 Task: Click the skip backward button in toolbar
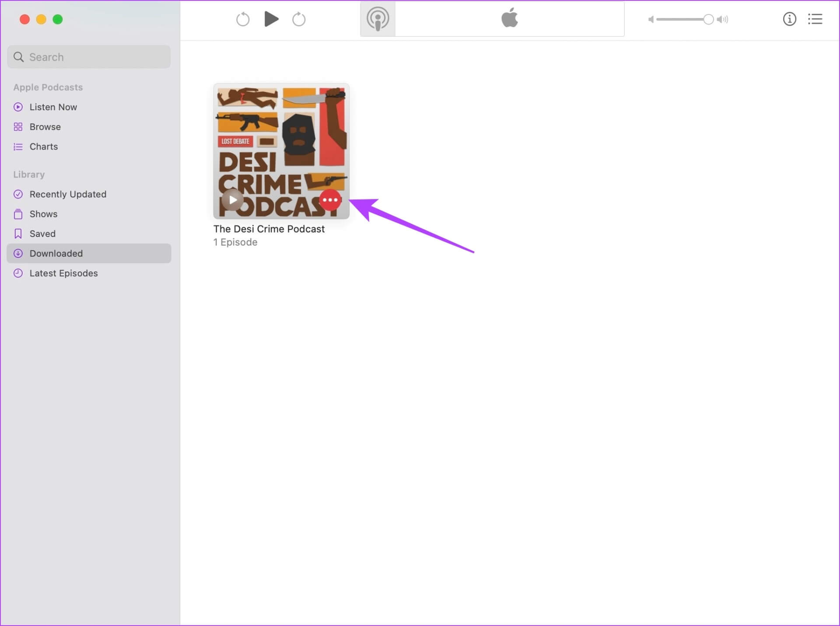(x=243, y=19)
